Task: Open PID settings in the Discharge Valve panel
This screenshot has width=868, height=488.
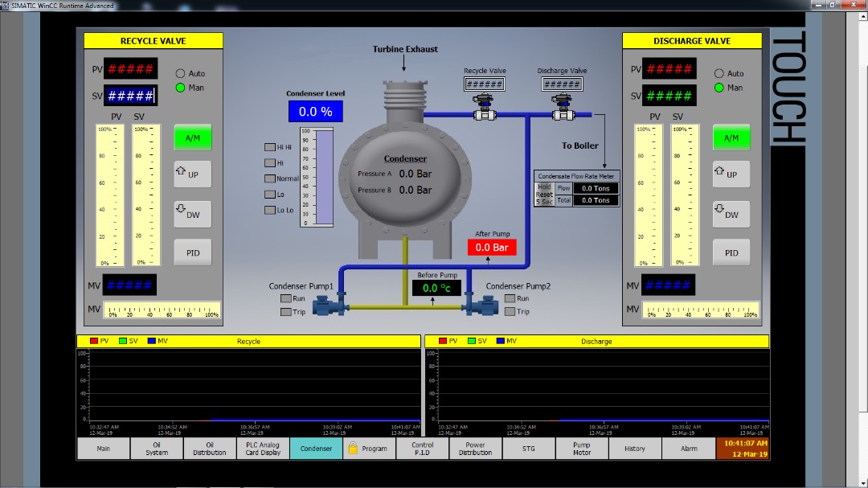Action: [731, 252]
